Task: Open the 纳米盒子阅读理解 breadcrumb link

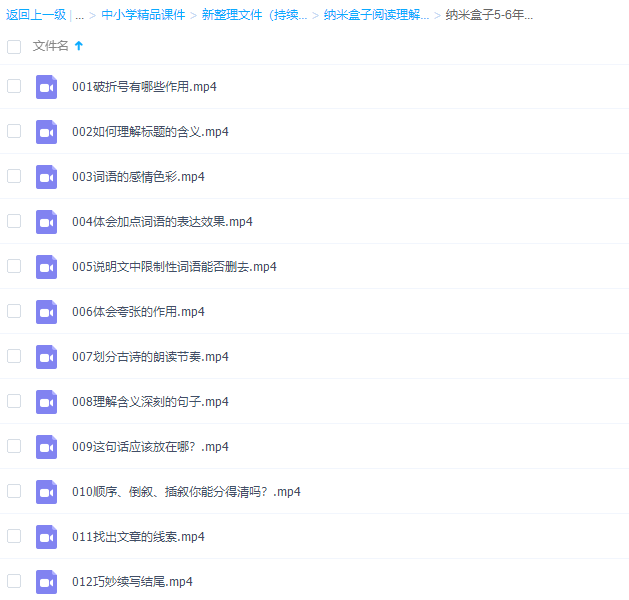Action: 376,15
